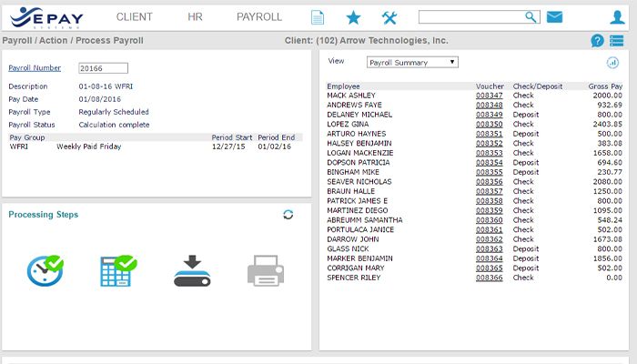Screen dimensions: 637x364
Task: Expand the Payroll Summary view dropdown
Action: point(411,62)
